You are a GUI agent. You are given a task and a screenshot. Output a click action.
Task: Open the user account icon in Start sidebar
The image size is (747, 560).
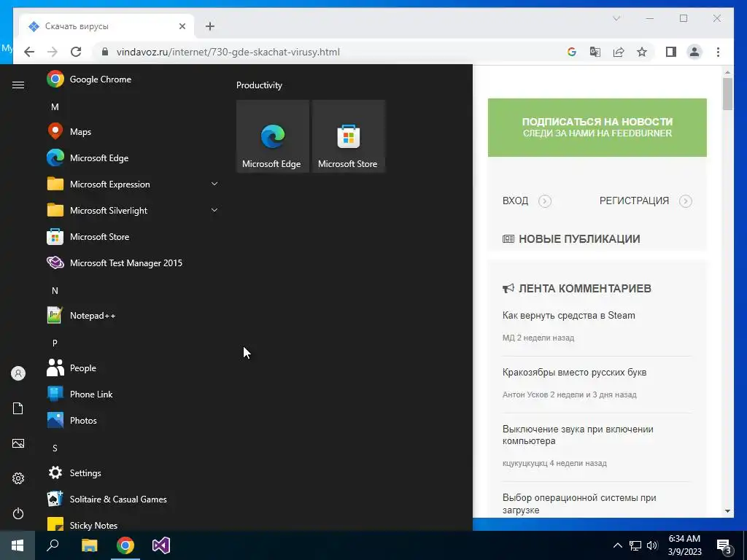click(x=18, y=373)
